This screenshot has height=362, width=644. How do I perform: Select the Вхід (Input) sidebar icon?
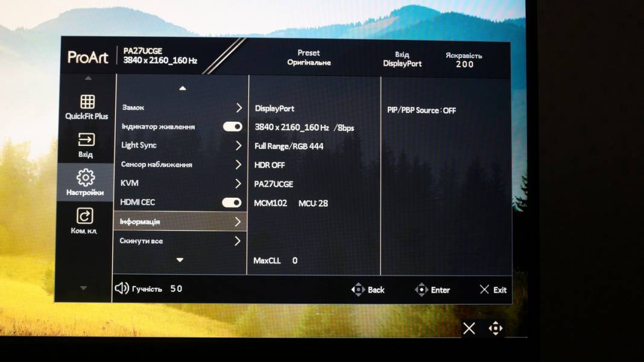click(x=84, y=144)
